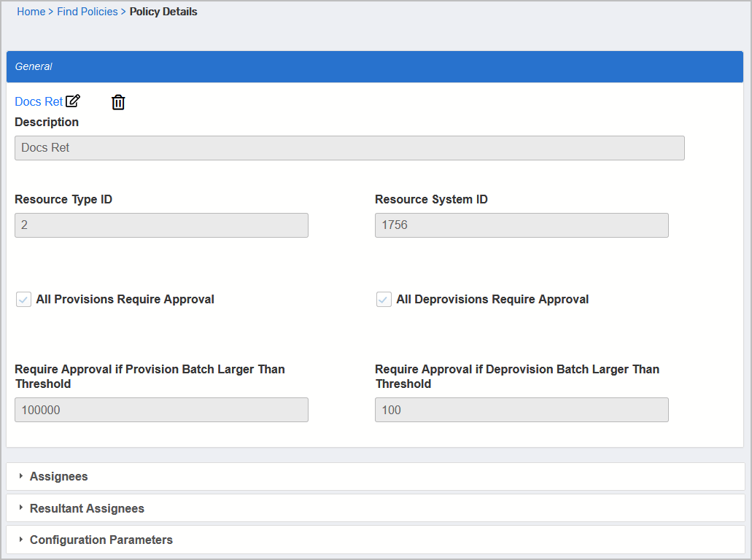Open Find Policies breadcrumb link
Screen dimensions: 752x560
87,12
